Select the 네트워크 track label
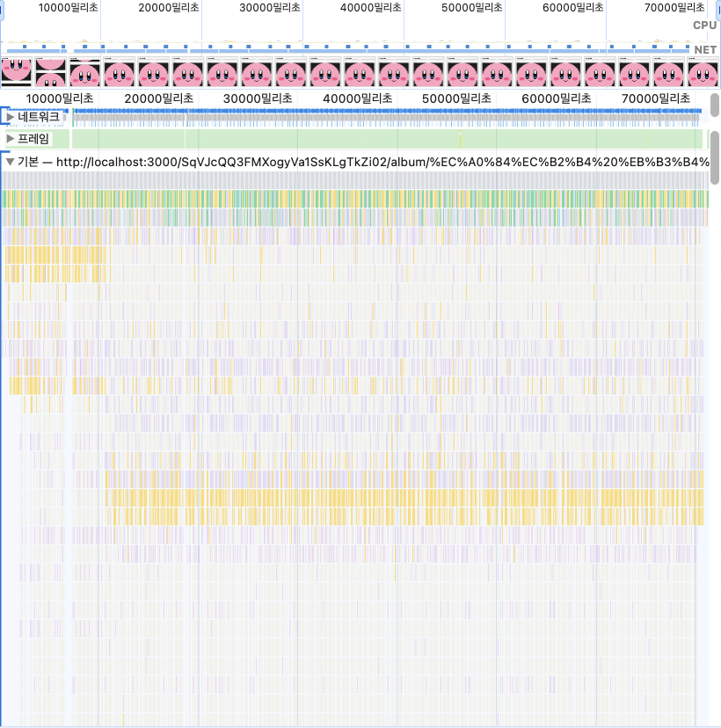 click(39, 117)
